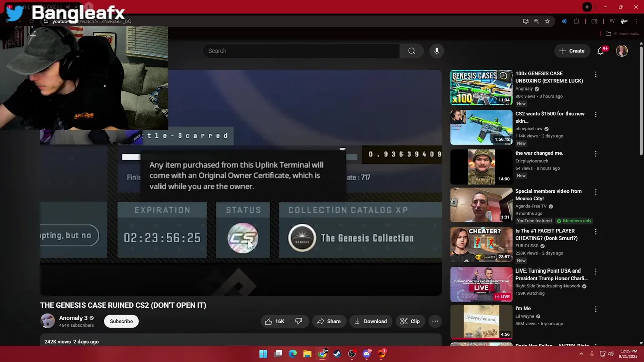Share the video
Viewport: 644px width, 362px height.
328,321
